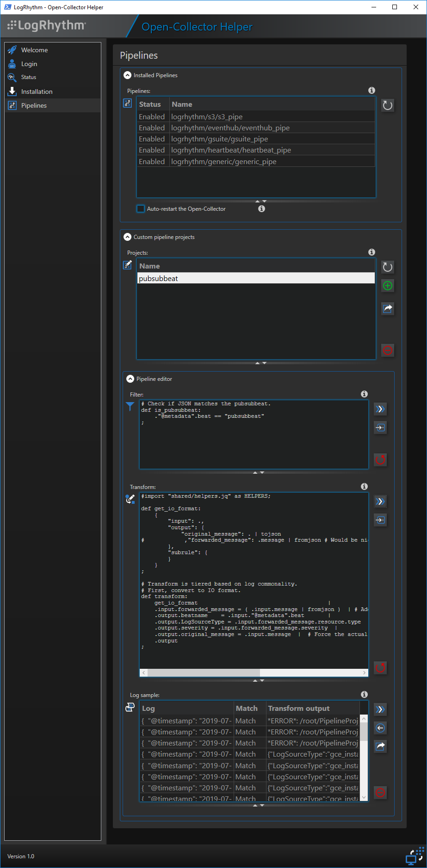
Task: Enable Auto-restart the Open-Collector checkbox
Action: click(x=141, y=208)
